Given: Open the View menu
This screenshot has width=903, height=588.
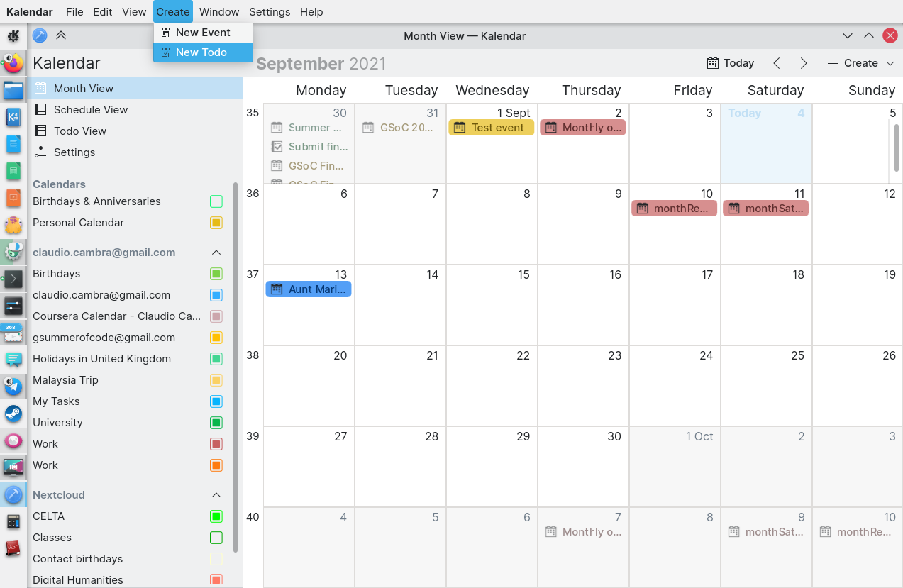Looking at the screenshot, I should [134, 11].
